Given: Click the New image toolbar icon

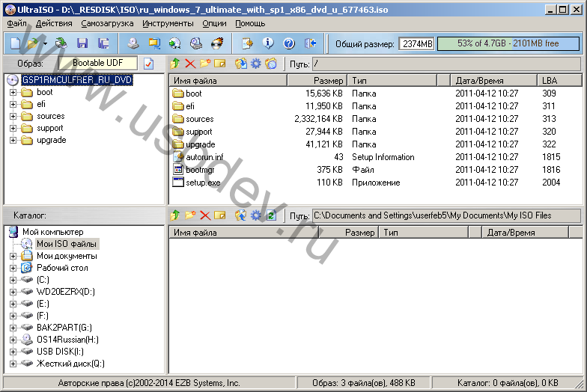Looking at the screenshot, I should 15,43.
